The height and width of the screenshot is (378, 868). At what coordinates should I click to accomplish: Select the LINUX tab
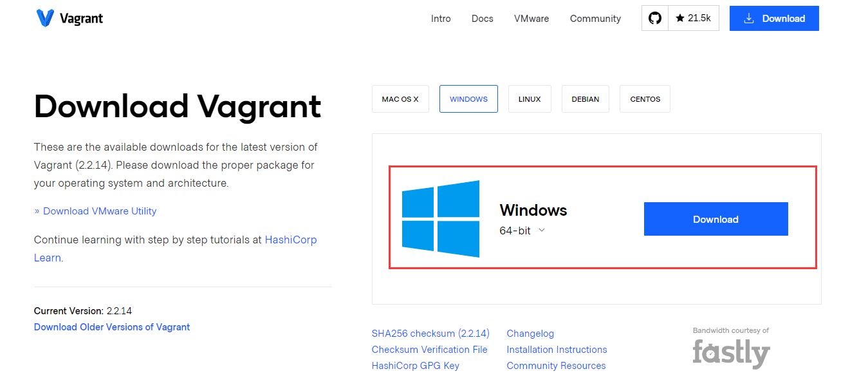pos(530,99)
